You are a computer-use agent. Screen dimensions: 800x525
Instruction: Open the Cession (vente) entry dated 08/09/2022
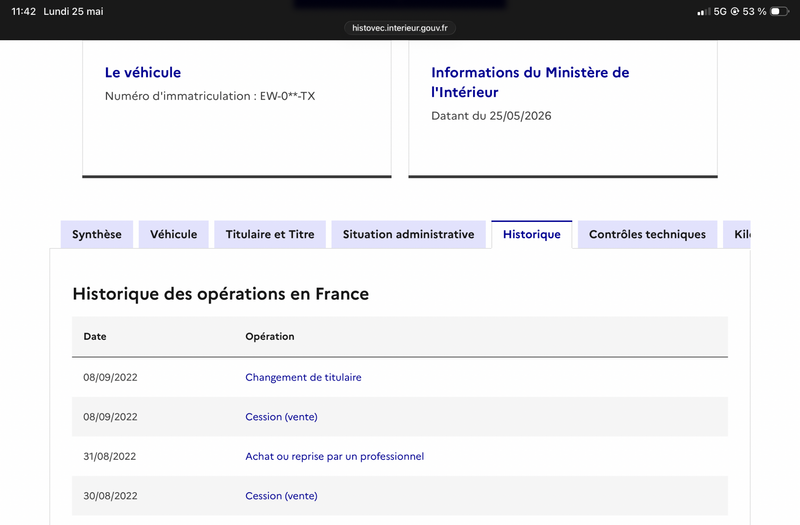tap(281, 417)
